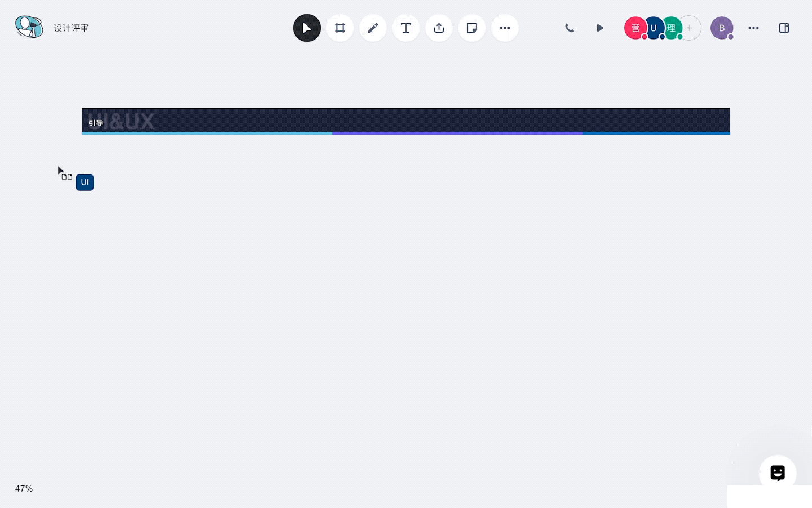Click the 设计评审 board title
This screenshot has width=812, height=508.
(71, 28)
